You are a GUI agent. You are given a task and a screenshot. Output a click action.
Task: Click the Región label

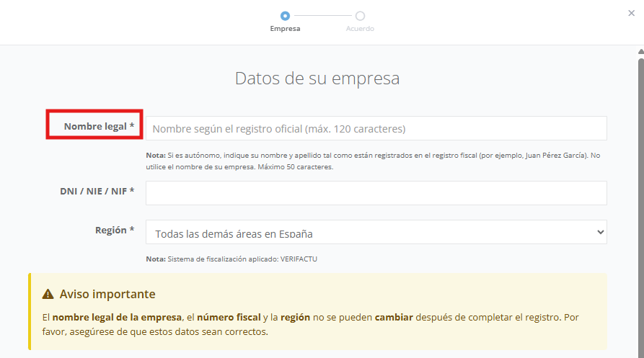115,230
